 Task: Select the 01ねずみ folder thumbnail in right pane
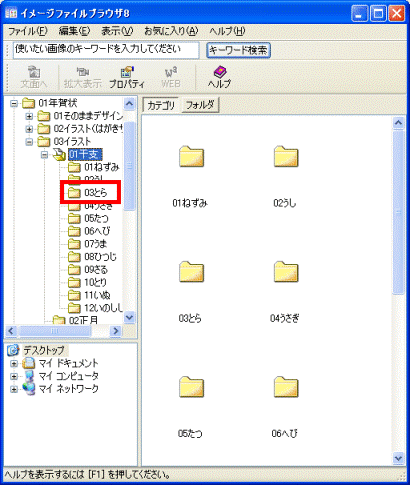[x=191, y=156]
